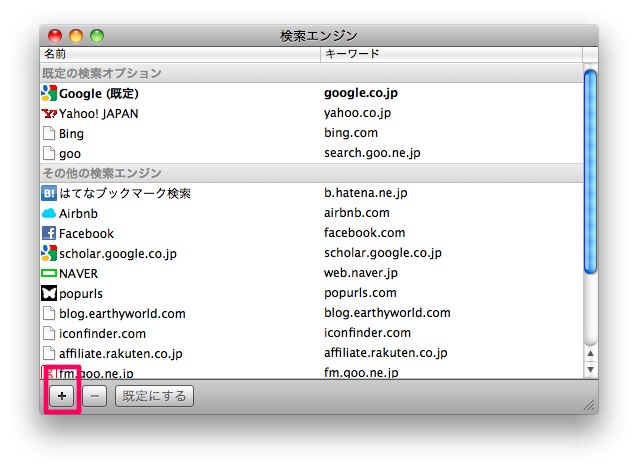Click the キーワード column header

click(452, 54)
